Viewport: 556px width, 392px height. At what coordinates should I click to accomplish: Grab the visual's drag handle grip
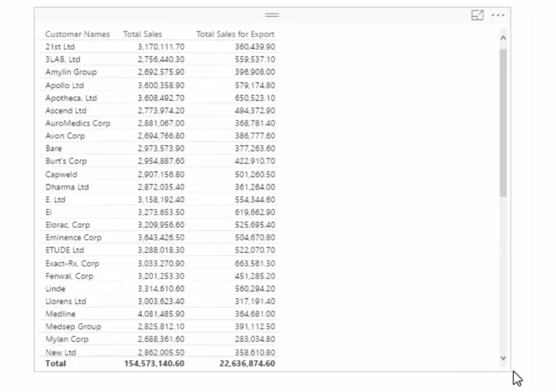pos(272,15)
